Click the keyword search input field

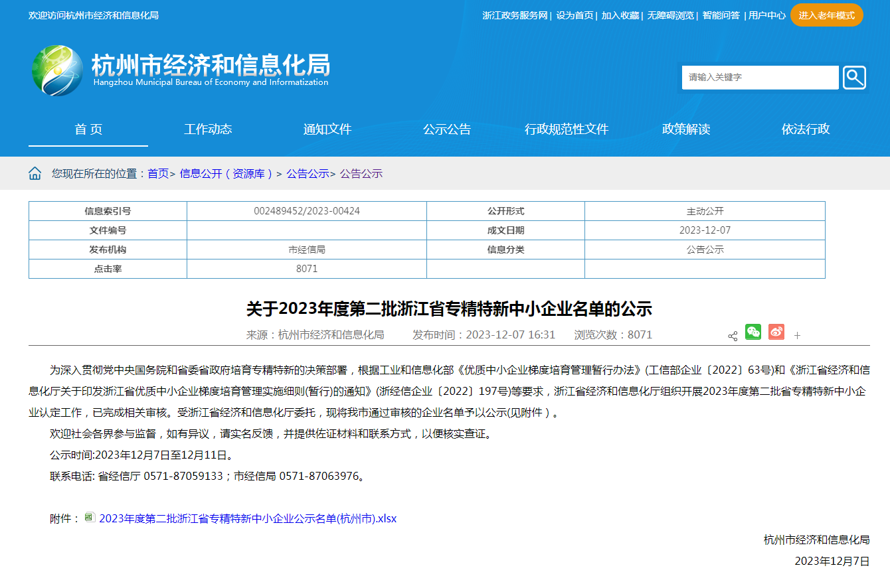757,78
